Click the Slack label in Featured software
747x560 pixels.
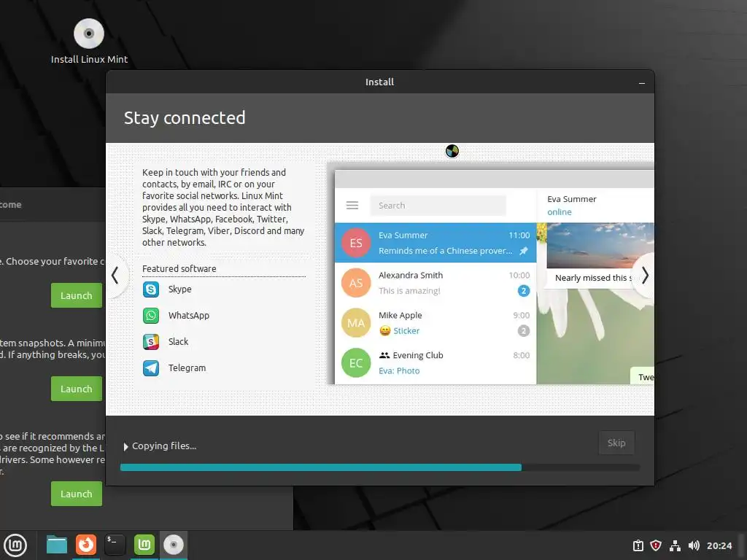[x=178, y=341]
